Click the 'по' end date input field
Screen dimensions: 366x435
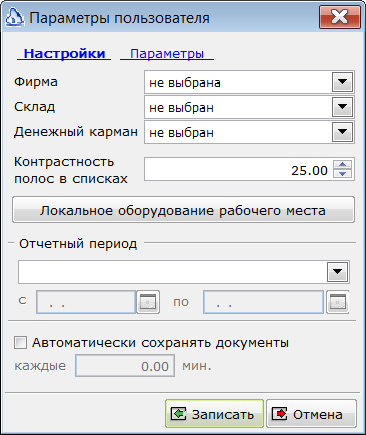(263, 302)
